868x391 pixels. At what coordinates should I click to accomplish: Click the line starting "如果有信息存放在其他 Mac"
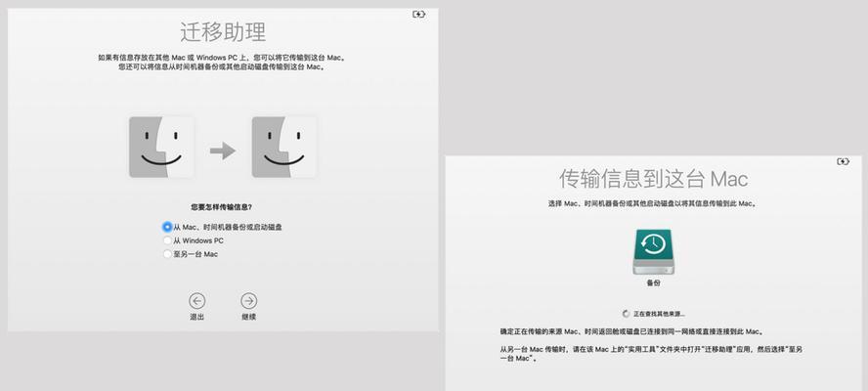pos(223,58)
